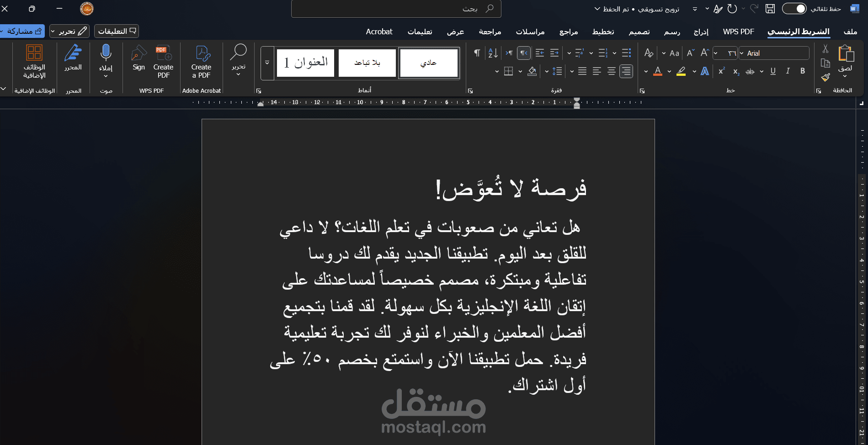Viewport: 868px width, 445px height.
Task: Apply the Heading 1 (العنوان 1) style
Action: [306, 63]
